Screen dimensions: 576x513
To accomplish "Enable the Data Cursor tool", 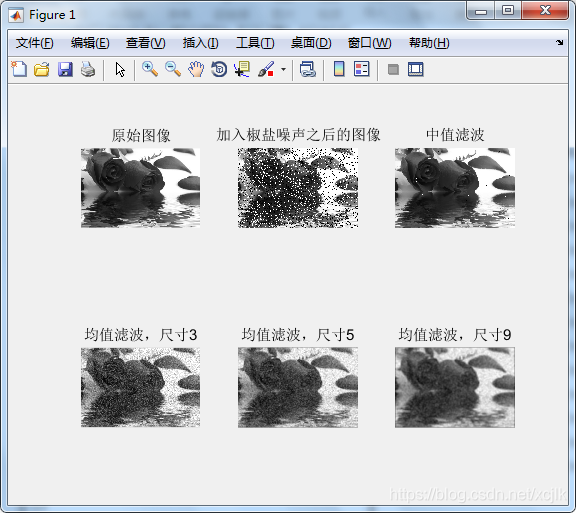I will [242, 69].
